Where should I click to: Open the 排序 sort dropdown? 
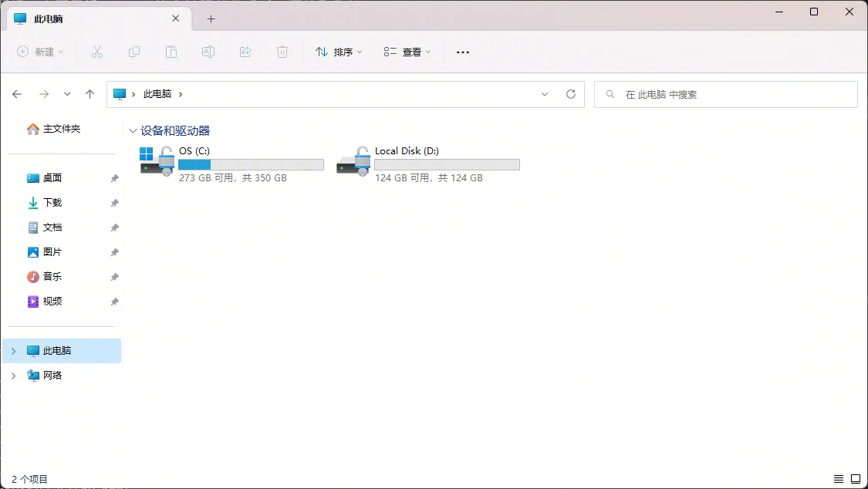[339, 52]
